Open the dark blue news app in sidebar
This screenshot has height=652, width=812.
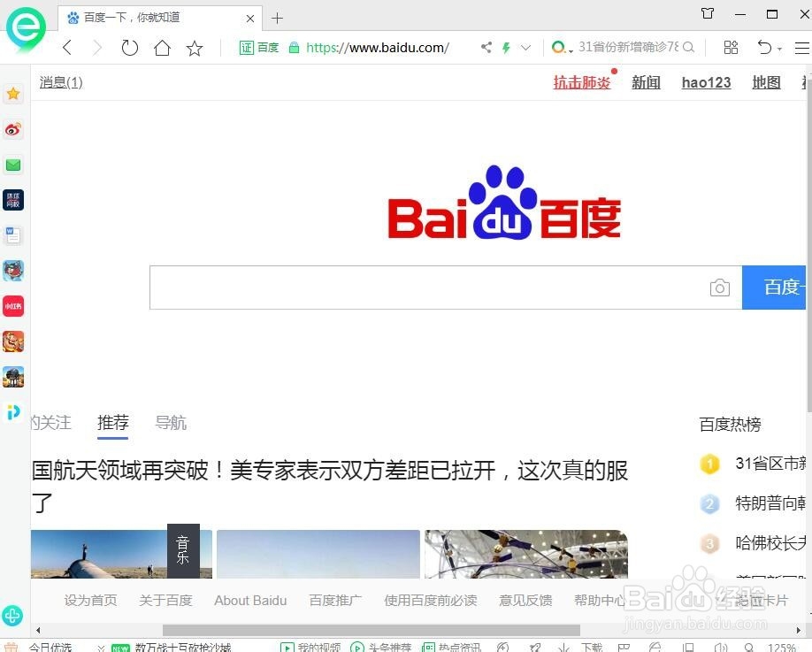[13, 200]
